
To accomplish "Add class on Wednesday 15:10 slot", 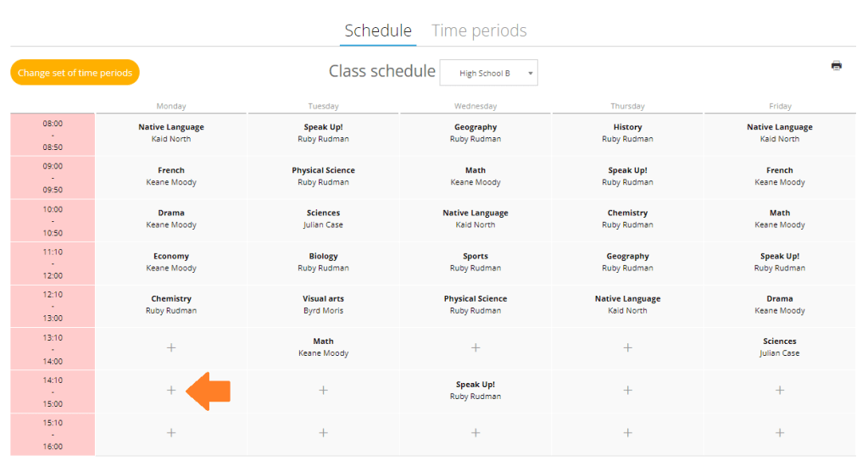I will pos(476,433).
